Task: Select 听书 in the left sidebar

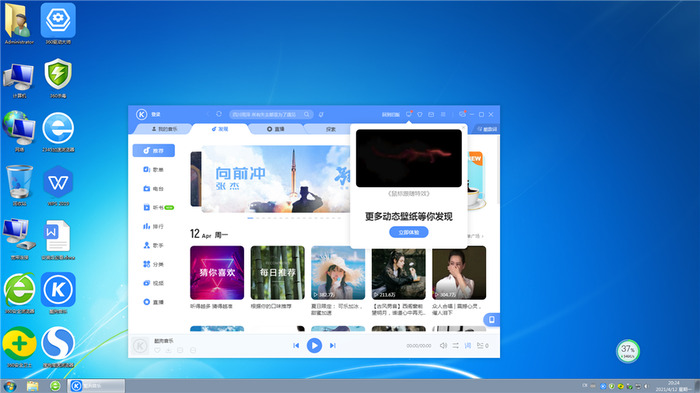Action: [x=154, y=207]
